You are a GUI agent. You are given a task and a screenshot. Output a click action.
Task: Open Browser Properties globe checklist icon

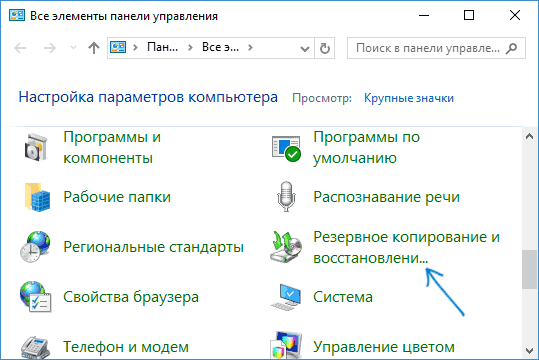(x=36, y=297)
